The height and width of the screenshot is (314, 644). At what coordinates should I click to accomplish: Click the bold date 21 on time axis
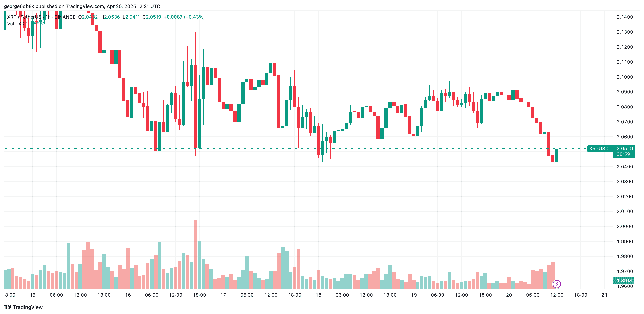[604, 295]
